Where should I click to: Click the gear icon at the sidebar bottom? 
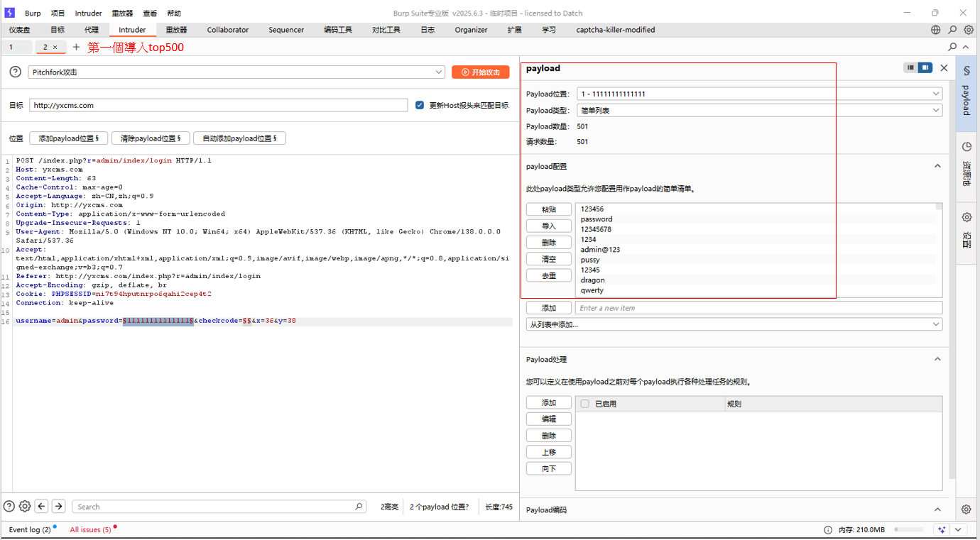tap(966, 509)
